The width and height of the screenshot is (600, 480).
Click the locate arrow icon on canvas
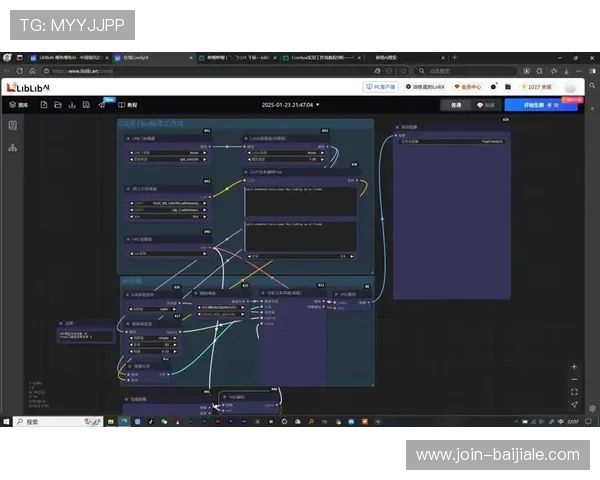pyautogui.click(x=574, y=403)
